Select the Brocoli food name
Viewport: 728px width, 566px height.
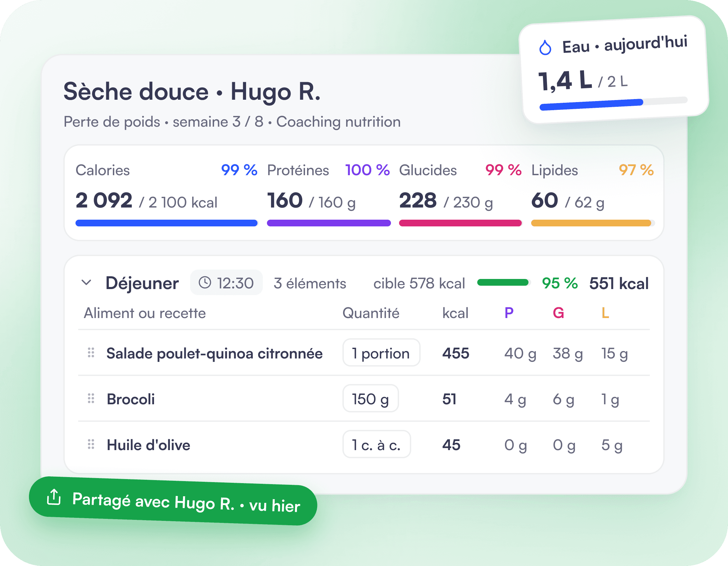131,399
